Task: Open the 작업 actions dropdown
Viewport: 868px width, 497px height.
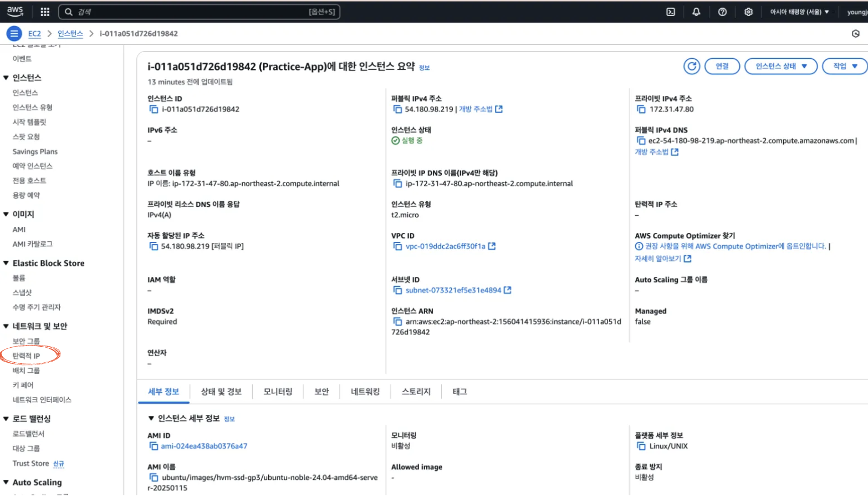Action: pyautogui.click(x=845, y=66)
